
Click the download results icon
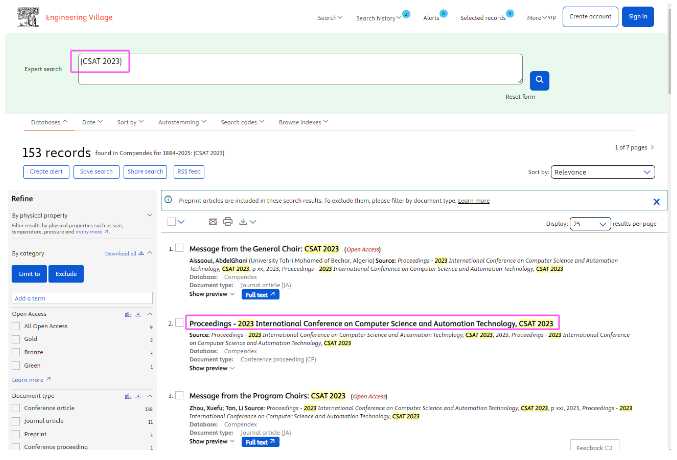click(243, 222)
